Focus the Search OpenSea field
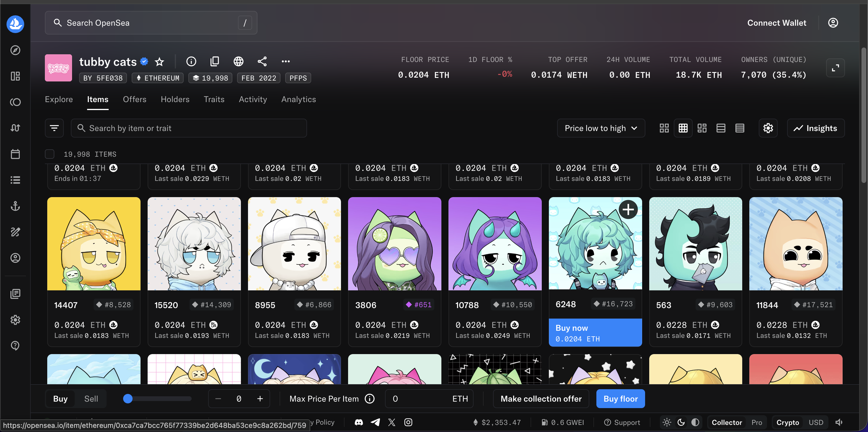 point(151,22)
